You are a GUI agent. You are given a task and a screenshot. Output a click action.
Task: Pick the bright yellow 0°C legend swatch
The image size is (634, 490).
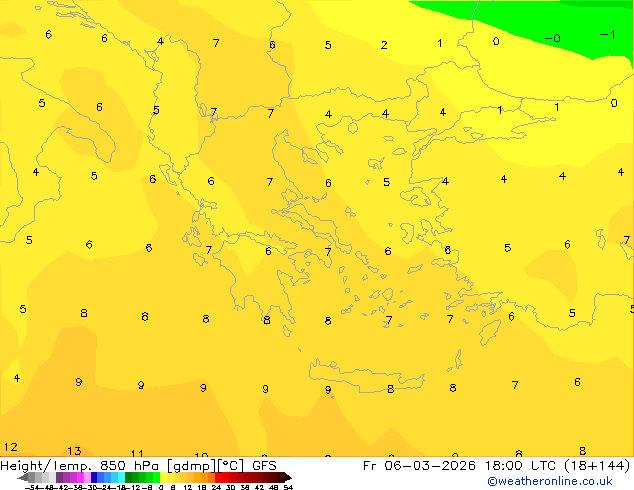click(163, 477)
